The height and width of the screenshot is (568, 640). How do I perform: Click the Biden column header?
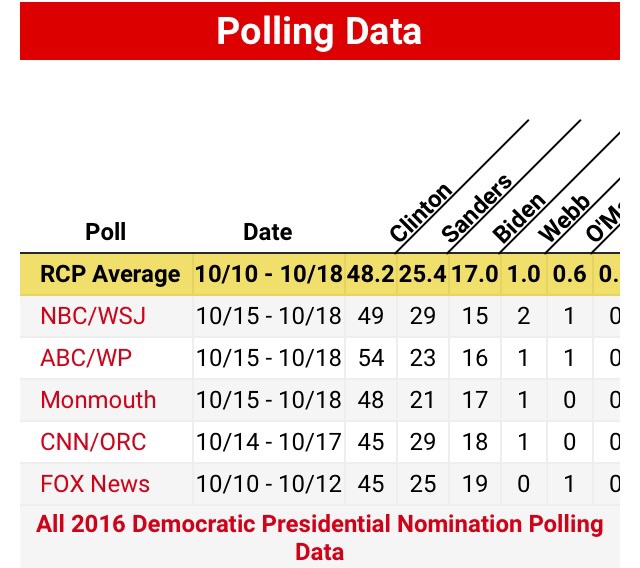(519, 218)
